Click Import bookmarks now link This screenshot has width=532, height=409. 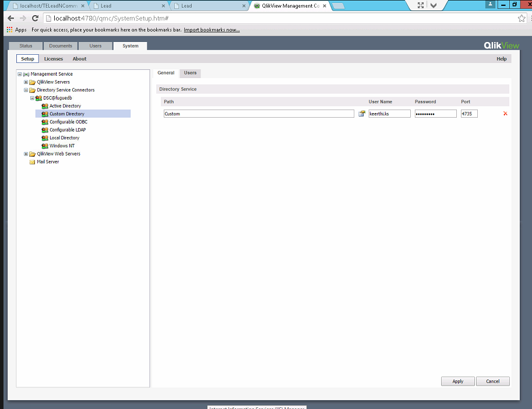pyautogui.click(x=212, y=30)
